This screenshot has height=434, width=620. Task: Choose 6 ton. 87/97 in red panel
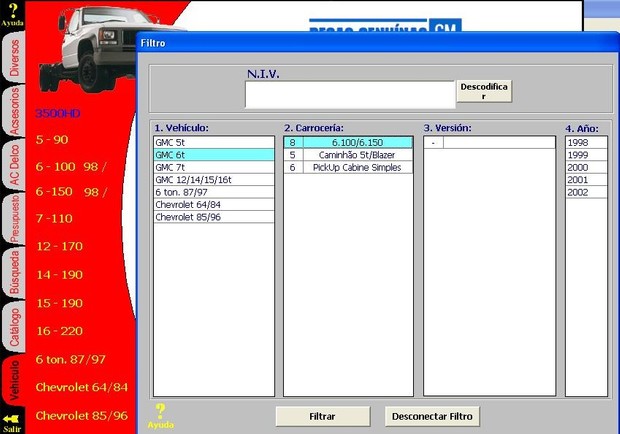tap(71, 359)
